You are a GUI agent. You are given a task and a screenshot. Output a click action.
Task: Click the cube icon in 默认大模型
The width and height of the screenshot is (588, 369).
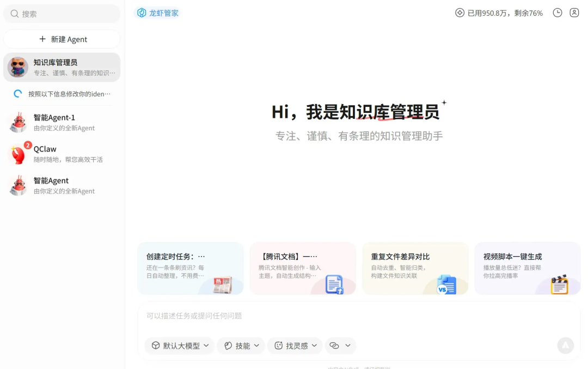coord(156,346)
